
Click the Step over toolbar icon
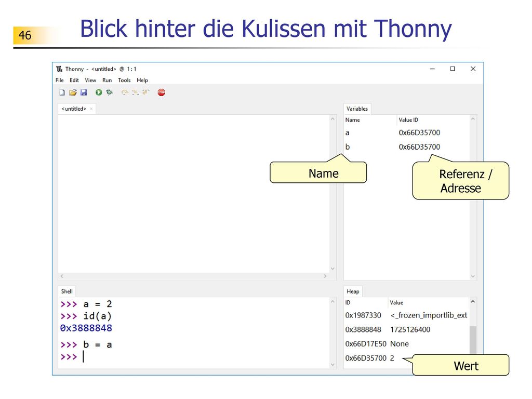(x=125, y=92)
